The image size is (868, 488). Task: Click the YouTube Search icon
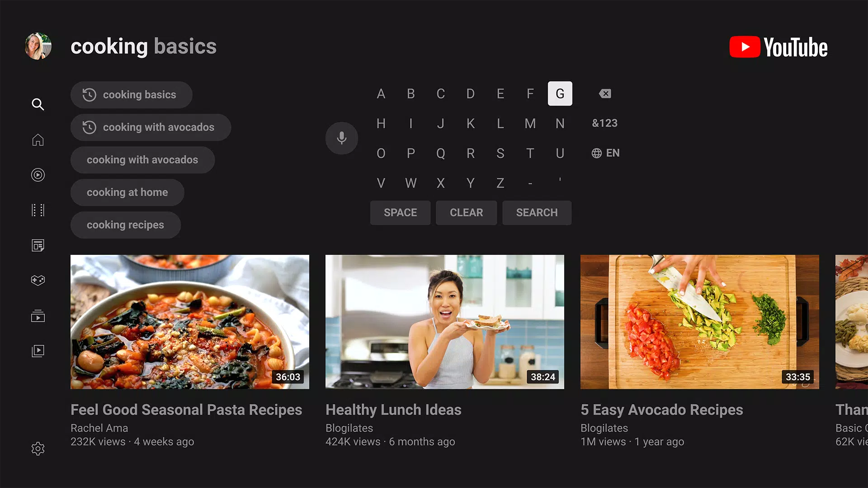click(38, 104)
